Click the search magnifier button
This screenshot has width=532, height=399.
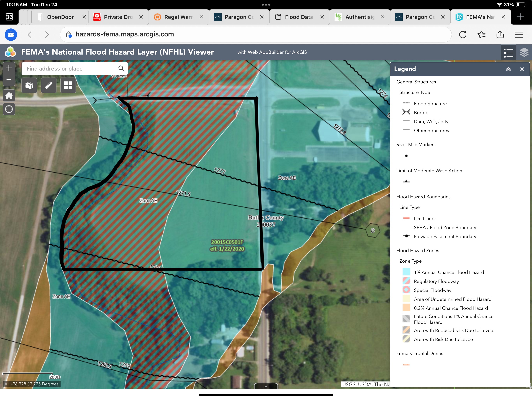tap(122, 69)
